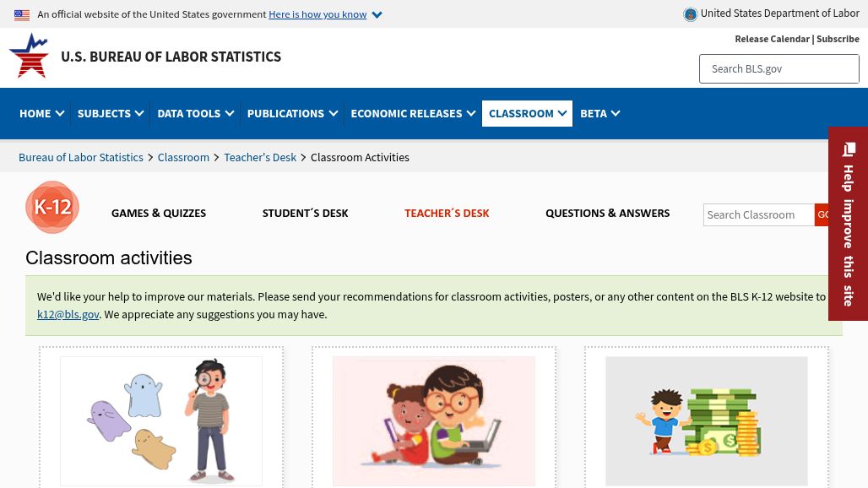Click the US flag icon
Viewport: 868px width, 488px height.
[x=22, y=15]
